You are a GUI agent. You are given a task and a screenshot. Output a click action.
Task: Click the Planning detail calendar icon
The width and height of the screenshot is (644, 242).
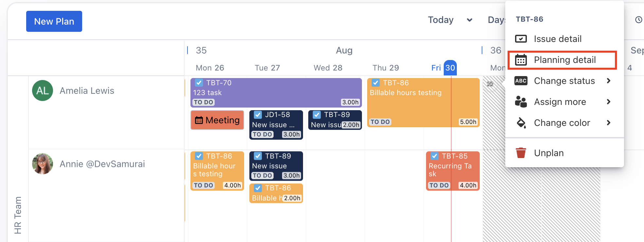521,60
